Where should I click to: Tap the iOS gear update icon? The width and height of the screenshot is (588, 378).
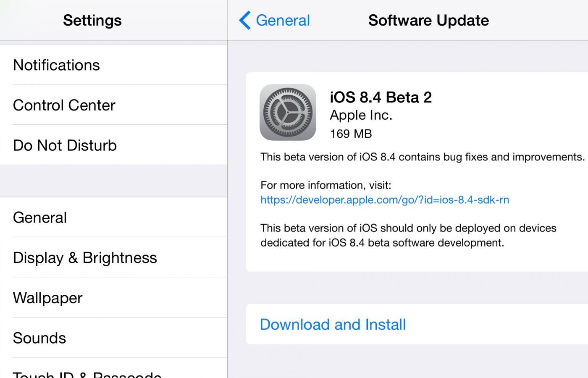tap(288, 113)
